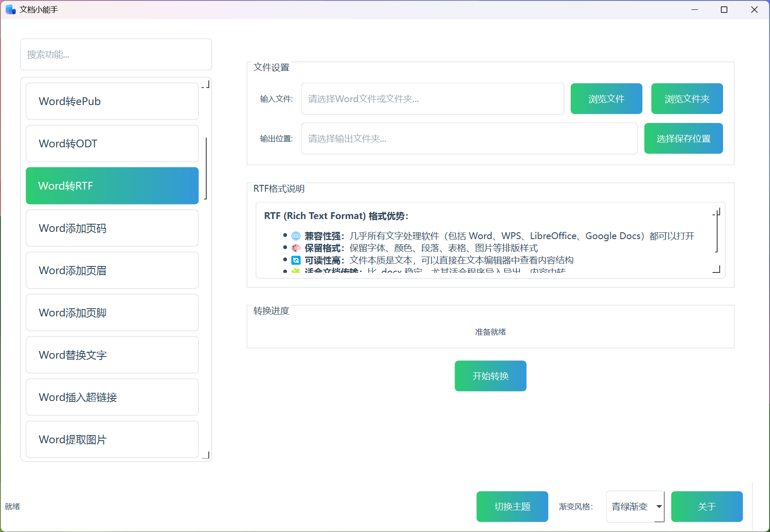The image size is (770, 532).
Task: Click the palette icon beside 保留格式
Action: [x=296, y=248]
